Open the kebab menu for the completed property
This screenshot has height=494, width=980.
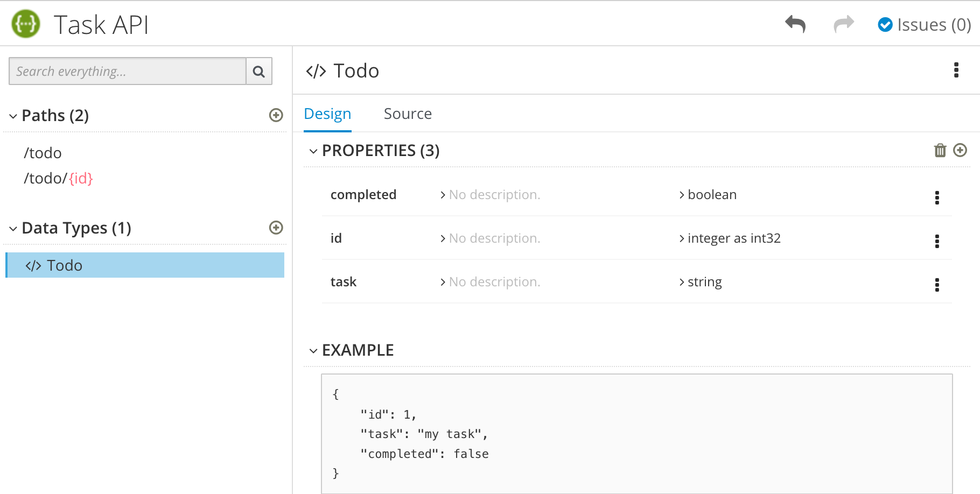pyautogui.click(x=937, y=197)
